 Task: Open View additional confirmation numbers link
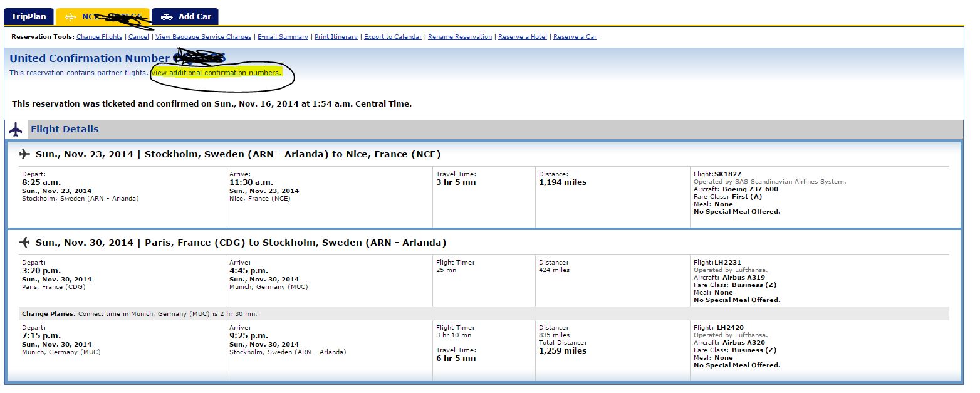[216, 73]
